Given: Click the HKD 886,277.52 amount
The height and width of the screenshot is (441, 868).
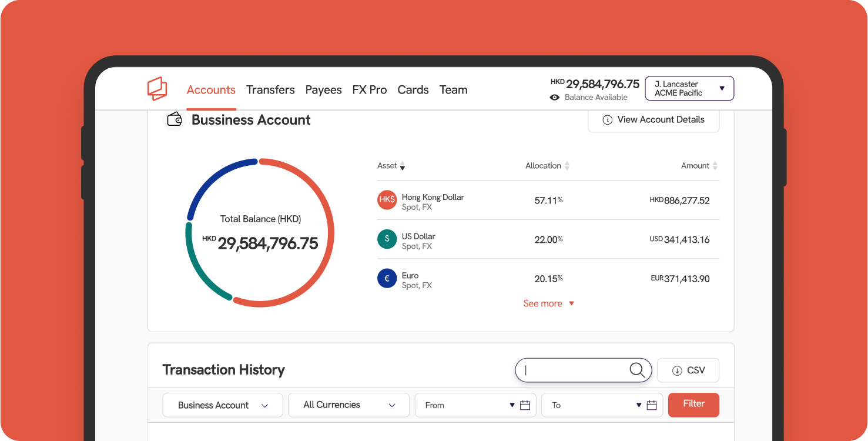Looking at the screenshot, I should click(679, 201).
